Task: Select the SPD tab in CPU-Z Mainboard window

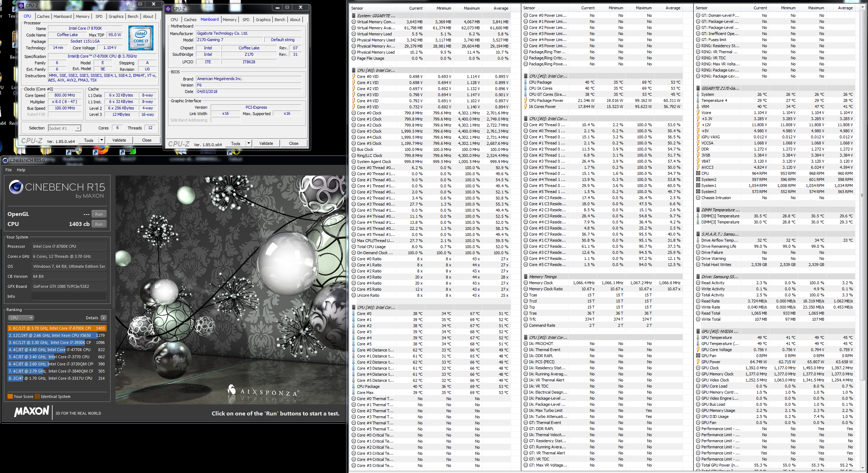Action: 246,20
